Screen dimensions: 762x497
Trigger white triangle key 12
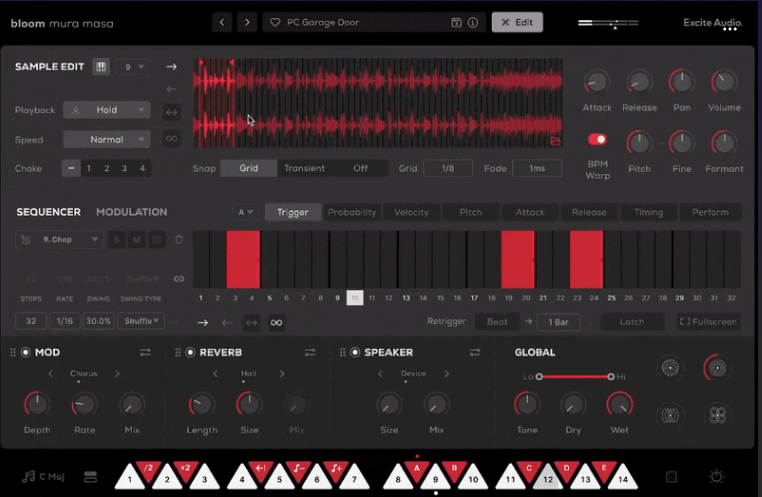coord(548,478)
